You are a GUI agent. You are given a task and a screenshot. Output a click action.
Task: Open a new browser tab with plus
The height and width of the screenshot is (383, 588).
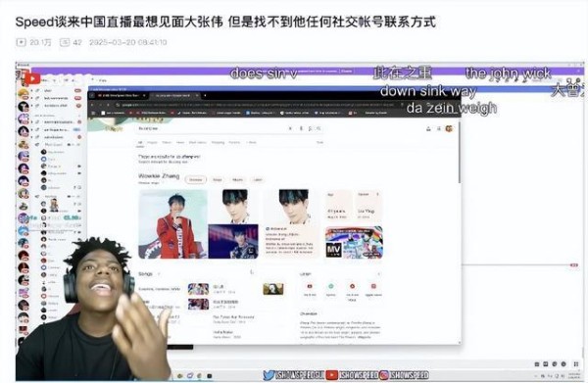[x=205, y=96]
